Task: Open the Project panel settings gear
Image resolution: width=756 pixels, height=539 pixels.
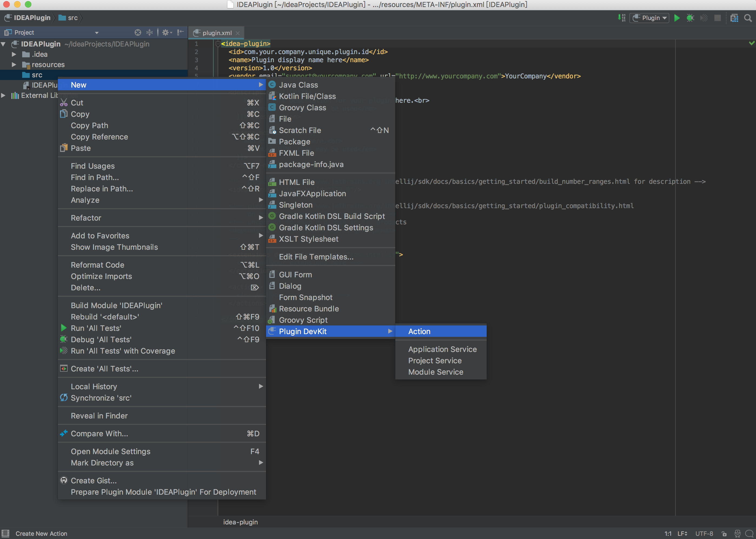Action: (166, 32)
